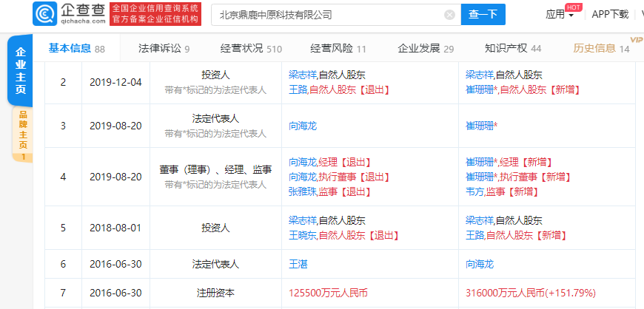
Task: Open 向海龙 link in row 3
Action: pos(303,126)
